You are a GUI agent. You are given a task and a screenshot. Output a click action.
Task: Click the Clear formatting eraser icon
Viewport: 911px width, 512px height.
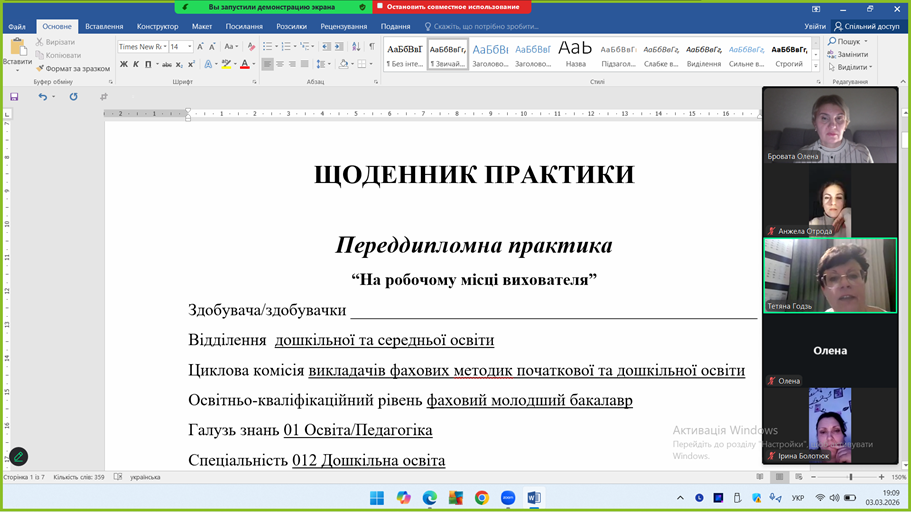tap(250, 46)
